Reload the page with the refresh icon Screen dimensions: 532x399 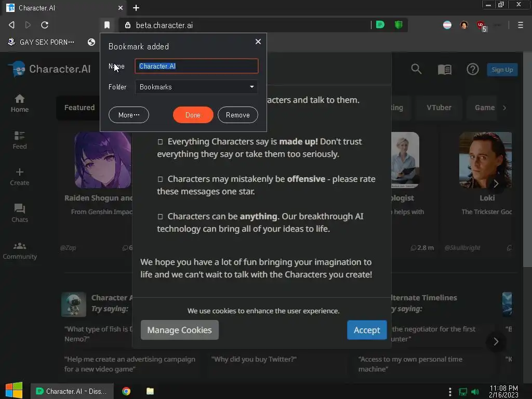tap(45, 25)
